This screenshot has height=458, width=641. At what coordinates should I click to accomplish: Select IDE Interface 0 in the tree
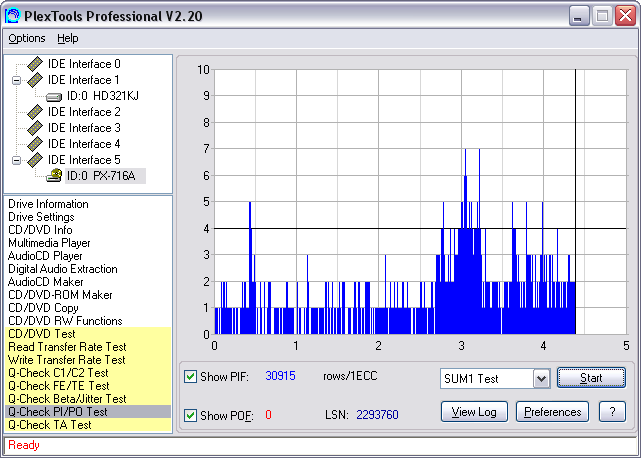coord(84,64)
